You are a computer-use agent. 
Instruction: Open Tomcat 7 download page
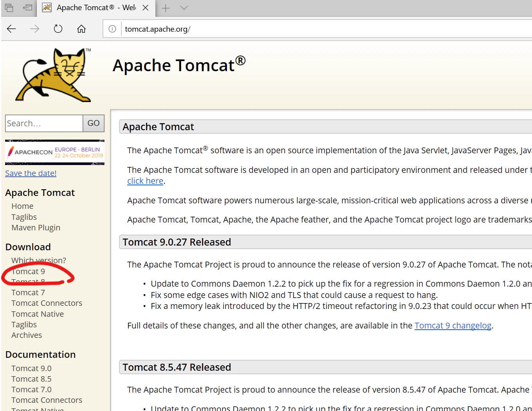point(28,293)
